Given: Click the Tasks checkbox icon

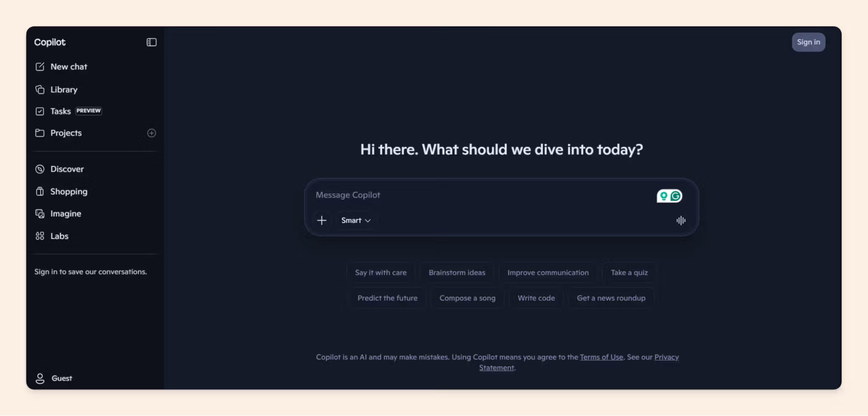Looking at the screenshot, I should [40, 111].
